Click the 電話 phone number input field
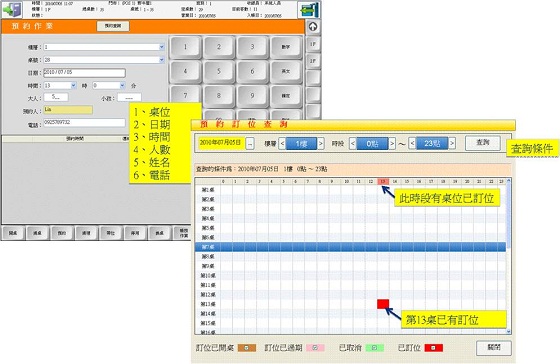This screenshot has height=364, width=560. pyautogui.click(x=84, y=123)
